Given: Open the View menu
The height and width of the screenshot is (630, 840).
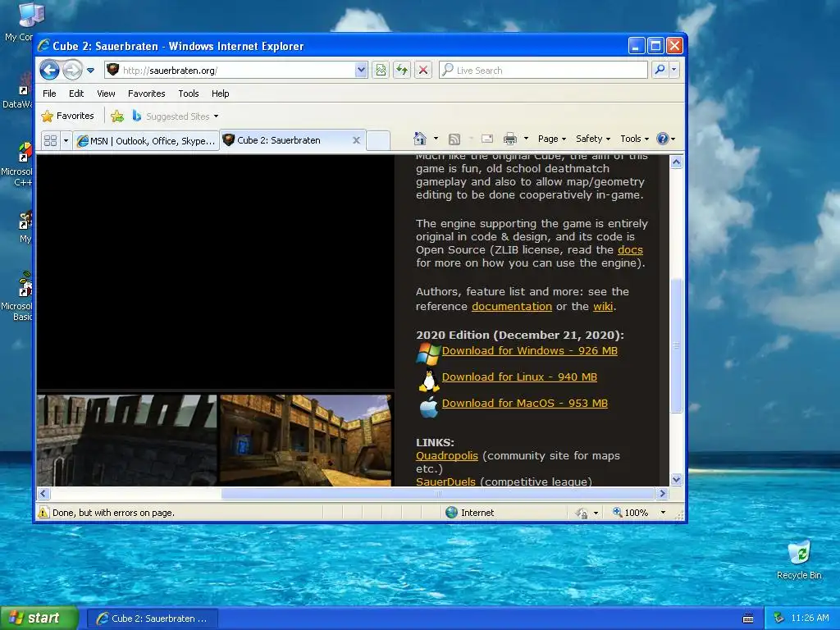Looking at the screenshot, I should (x=106, y=94).
